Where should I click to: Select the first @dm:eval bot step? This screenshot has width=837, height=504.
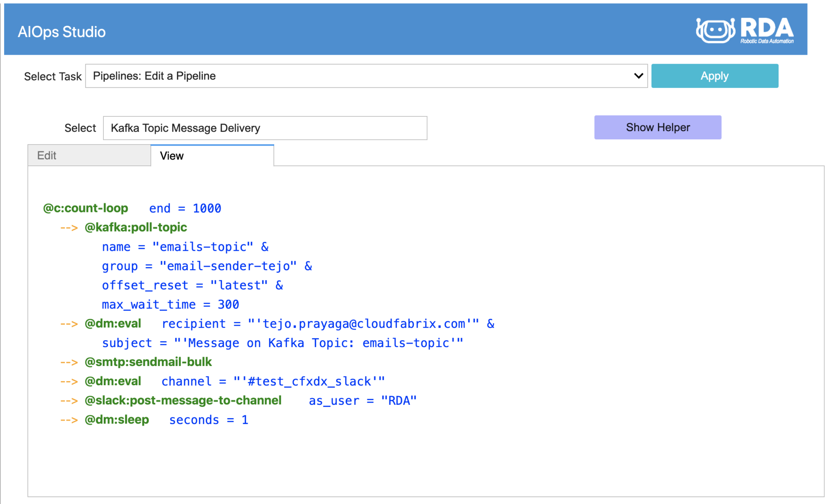(112, 323)
